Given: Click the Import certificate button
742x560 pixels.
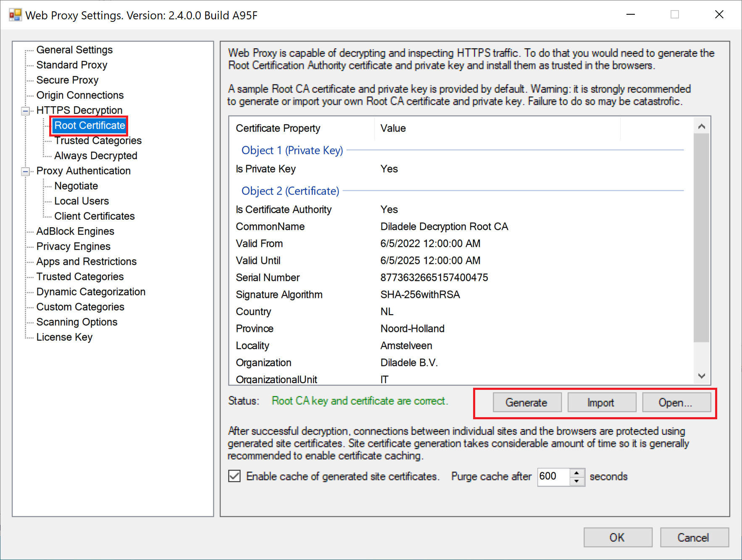Looking at the screenshot, I should (x=602, y=402).
